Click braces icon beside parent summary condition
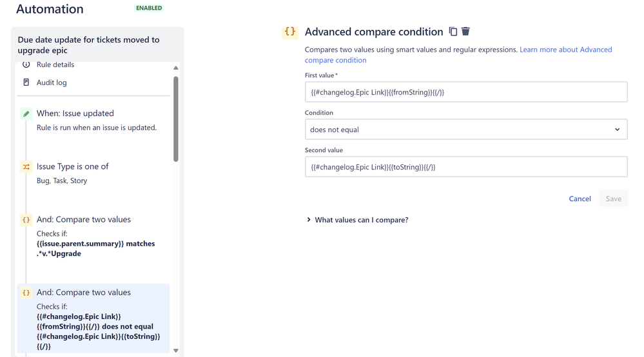Screen dimensions: 644x357 point(26,220)
